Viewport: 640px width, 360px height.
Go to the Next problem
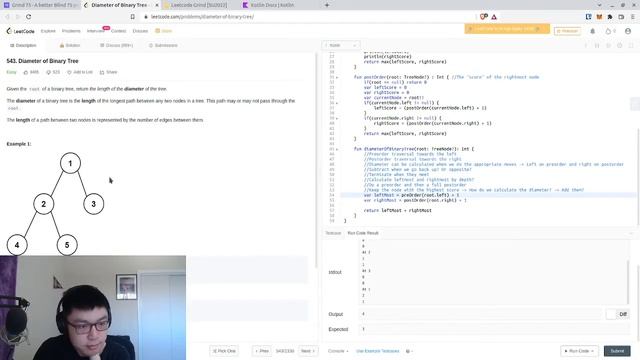308,351
